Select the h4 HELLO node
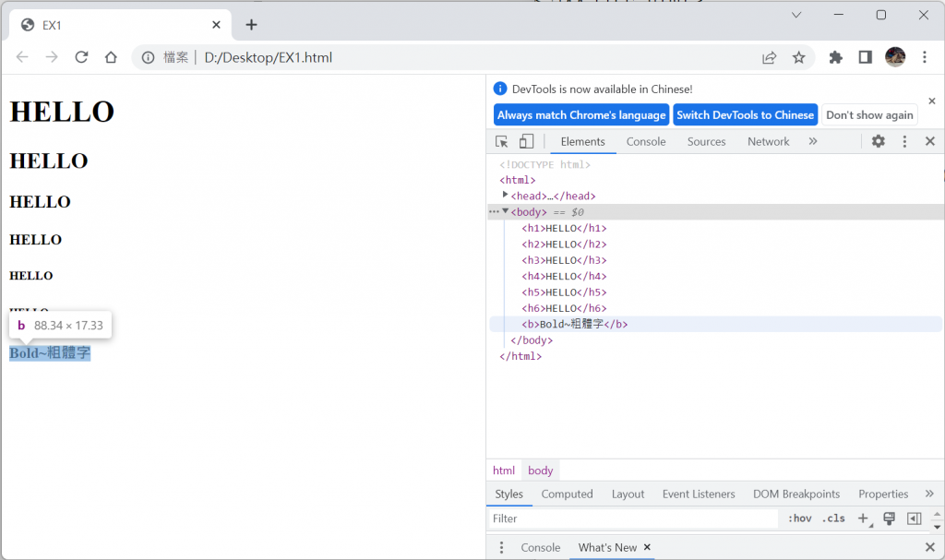Screen dimensions: 945x560 (x=564, y=276)
